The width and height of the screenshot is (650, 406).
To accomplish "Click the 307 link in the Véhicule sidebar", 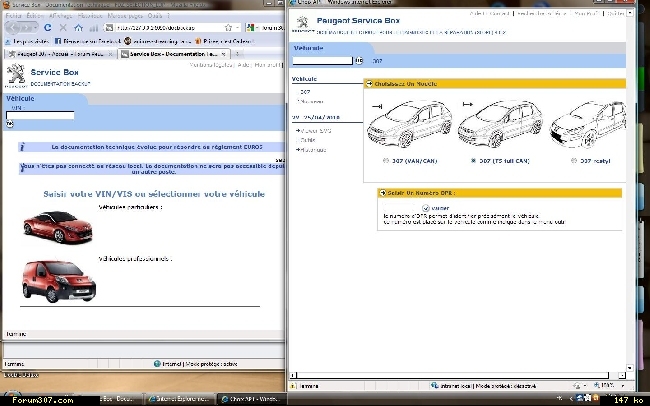I will pyautogui.click(x=305, y=92).
